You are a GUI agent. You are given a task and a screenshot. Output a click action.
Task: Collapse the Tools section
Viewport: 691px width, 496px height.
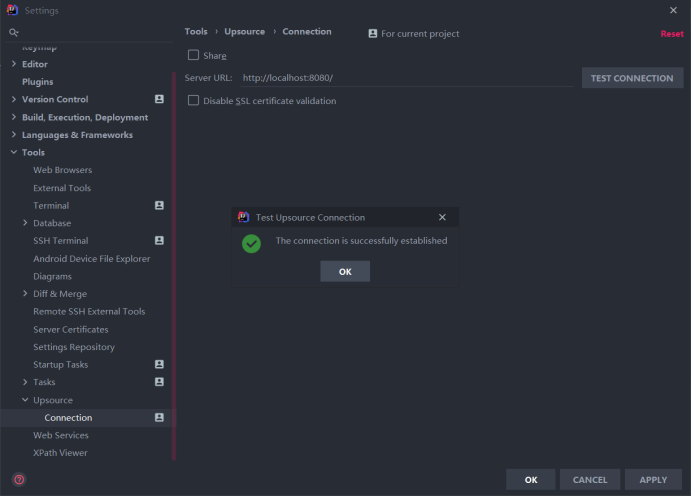[14, 152]
